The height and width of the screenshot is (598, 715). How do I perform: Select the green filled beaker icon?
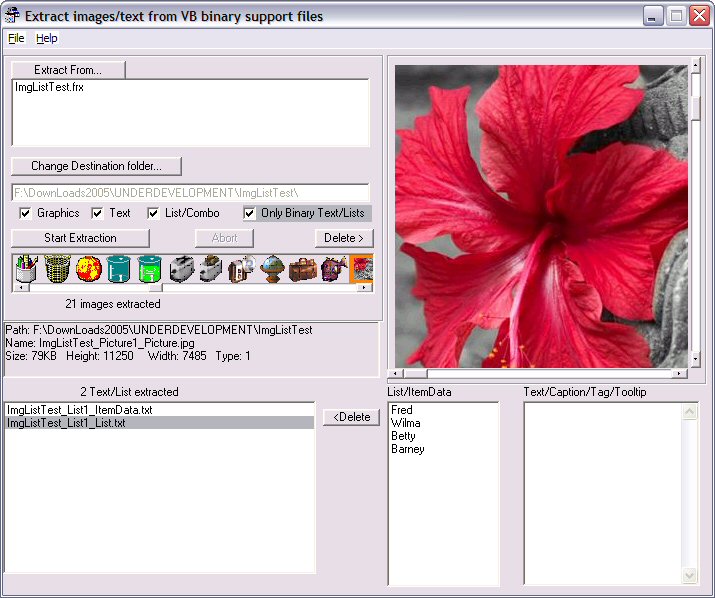(150, 268)
